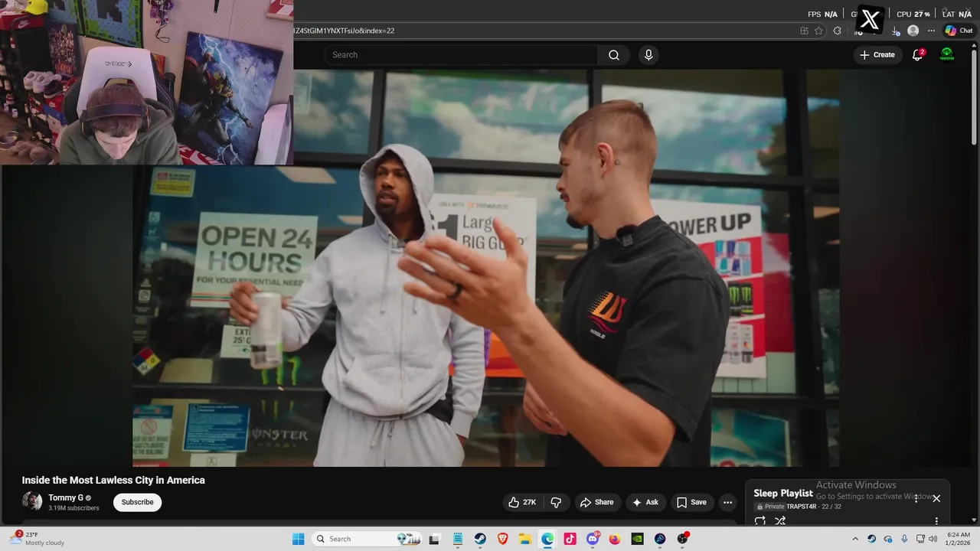Close the Sleep Playlist panel
This screenshot has height=551, width=980.
tap(936, 498)
